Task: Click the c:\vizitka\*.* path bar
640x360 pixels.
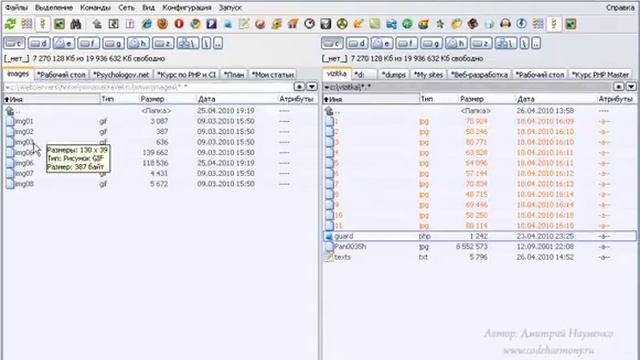Action: [467, 87]
